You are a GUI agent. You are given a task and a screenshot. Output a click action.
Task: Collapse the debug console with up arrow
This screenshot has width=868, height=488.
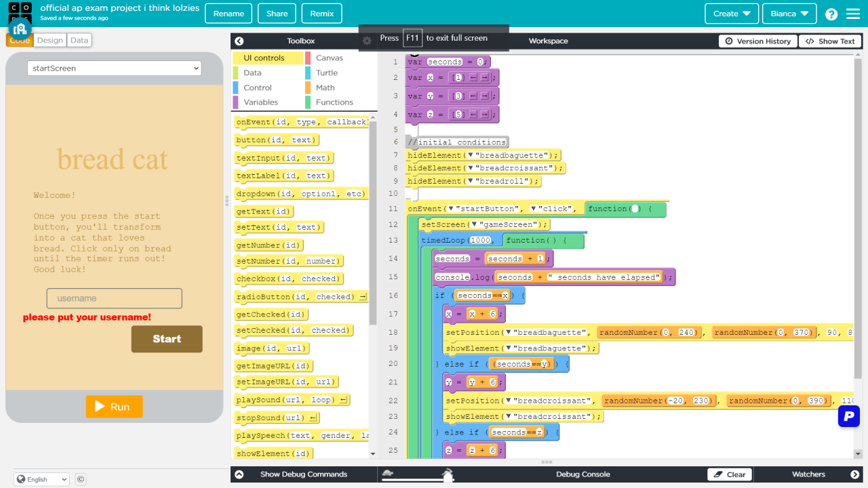pos(239,474)
